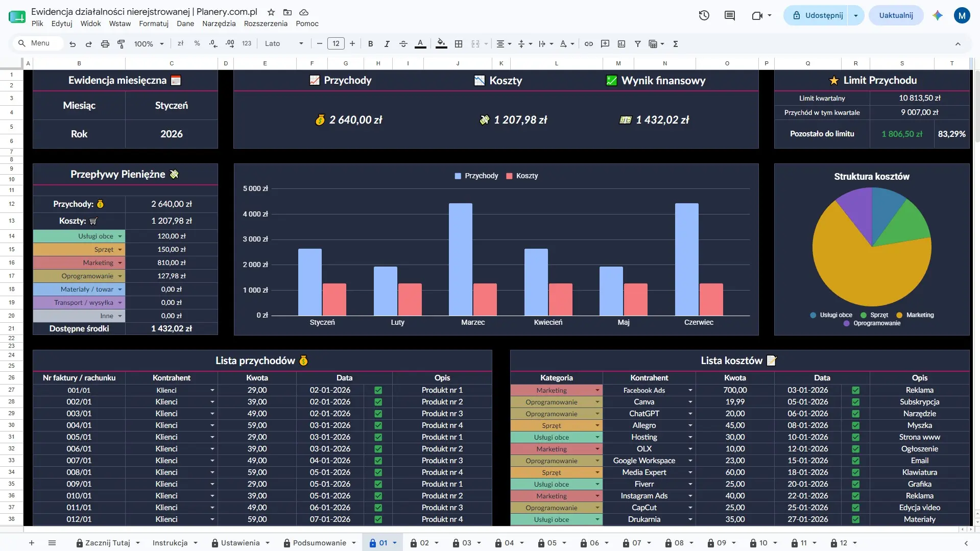Open the Borders tool
The width and height of the screenshot is (980, 551).
[x=459, y=44]
